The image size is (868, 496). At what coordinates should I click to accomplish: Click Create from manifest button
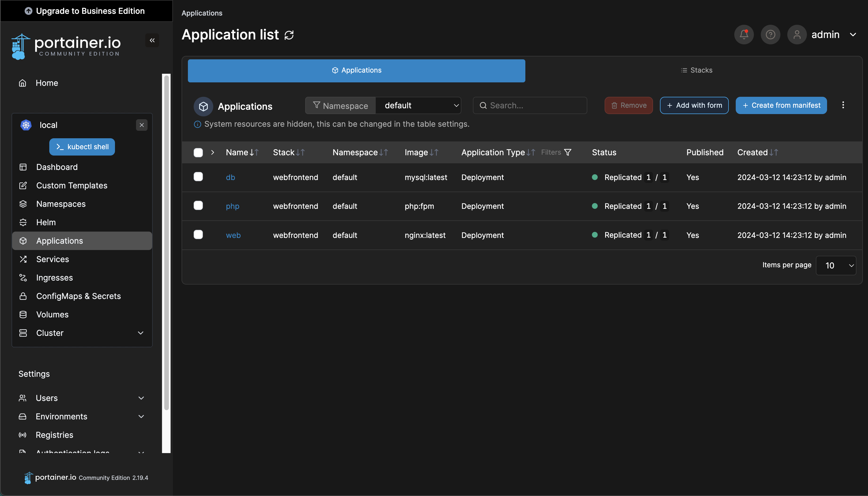[x=781, y=106]
